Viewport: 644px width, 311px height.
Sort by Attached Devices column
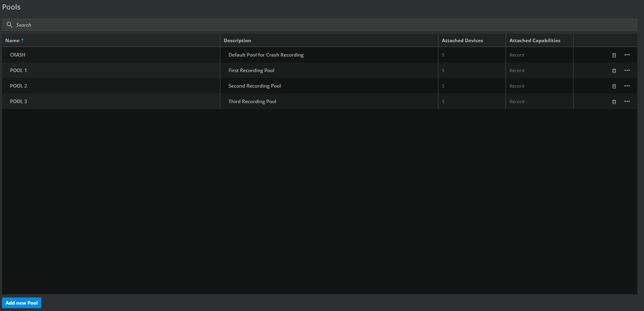(x=462, y=41)
